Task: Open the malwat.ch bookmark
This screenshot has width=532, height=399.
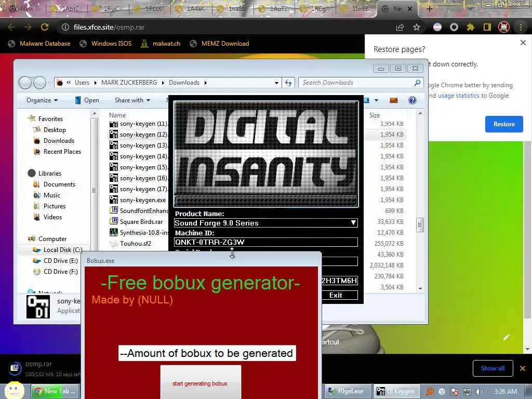Action: [x=161, y=44]
